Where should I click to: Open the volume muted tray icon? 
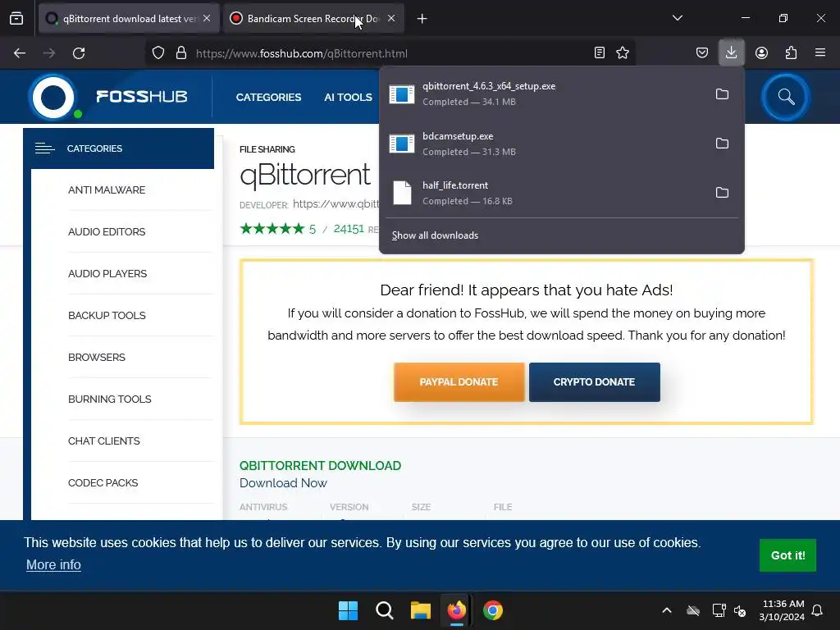coord(740,610)
